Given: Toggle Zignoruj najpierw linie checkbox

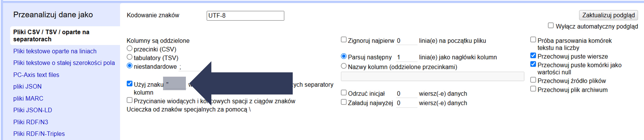Looking at the screenshot, I should click(344, 40).
